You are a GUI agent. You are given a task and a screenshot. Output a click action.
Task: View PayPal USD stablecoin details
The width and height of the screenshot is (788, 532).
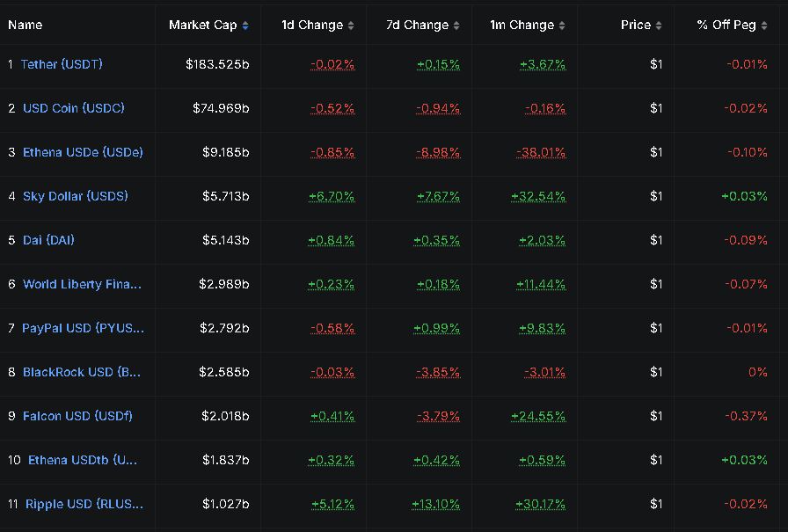83,328
